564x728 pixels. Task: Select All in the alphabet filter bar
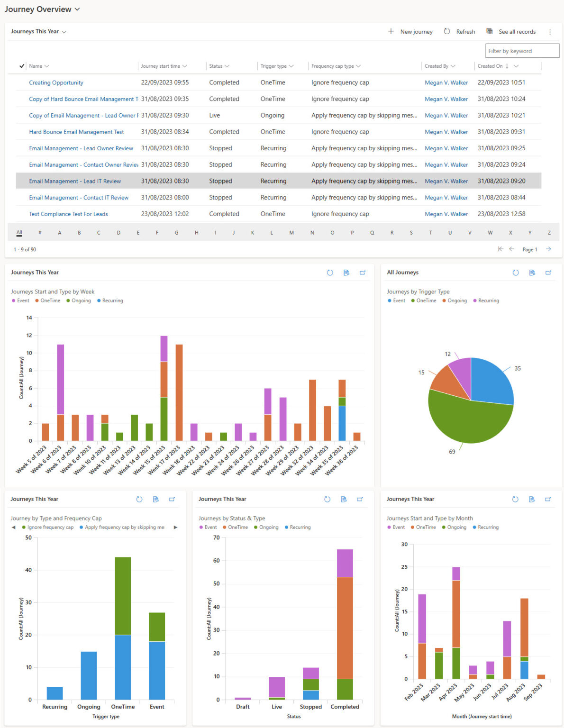click(x=19, y=232)
